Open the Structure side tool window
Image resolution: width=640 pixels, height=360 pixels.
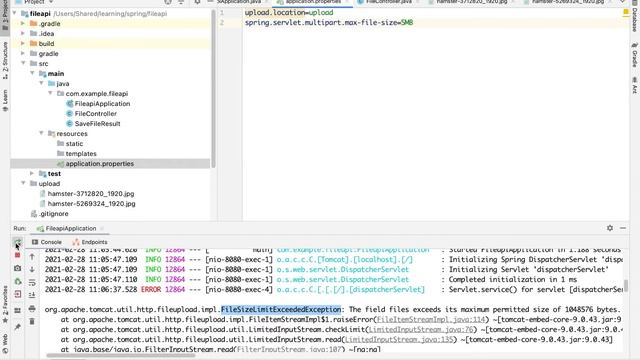click(x=5, y=60)
